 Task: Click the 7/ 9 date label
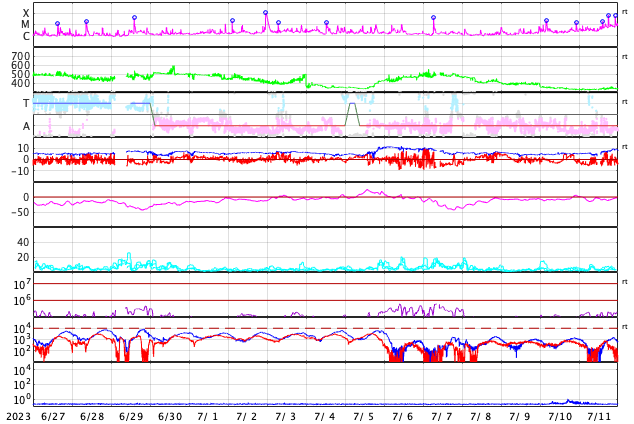pyautogui.click(x=520, y=417)
